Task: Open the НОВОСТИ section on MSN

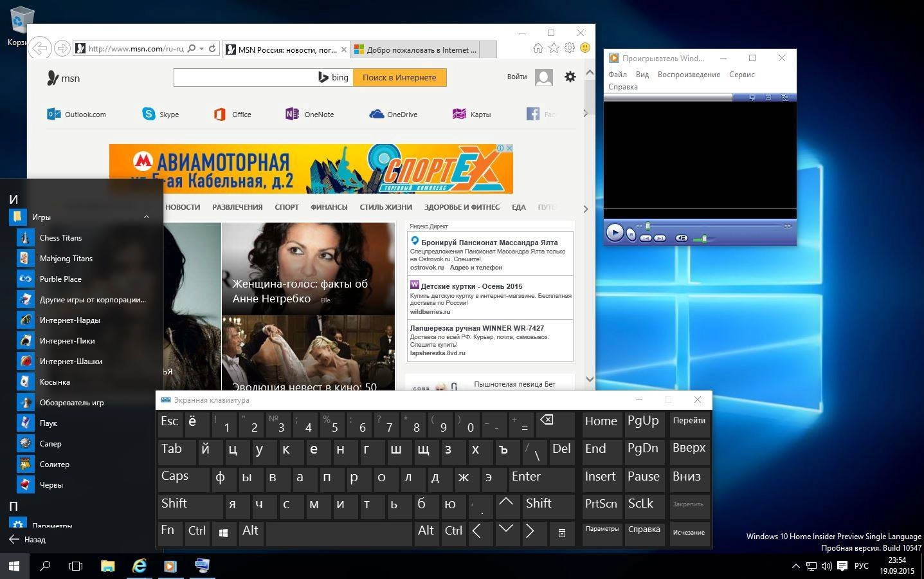Action: (183, 207)
